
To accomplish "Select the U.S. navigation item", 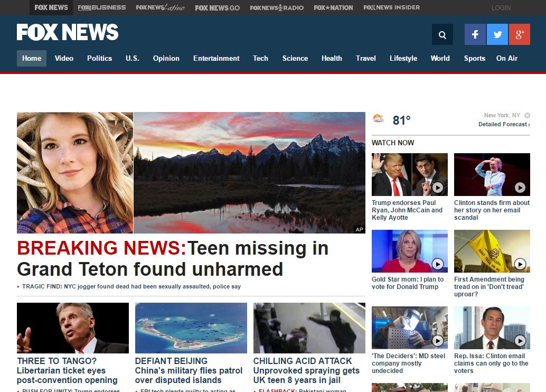I will (133, 58).
